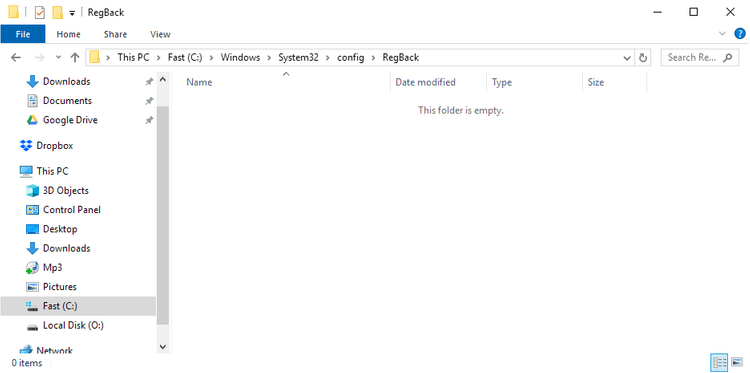Click RegBack in the address breadcrumb

[x=401, y=57]
